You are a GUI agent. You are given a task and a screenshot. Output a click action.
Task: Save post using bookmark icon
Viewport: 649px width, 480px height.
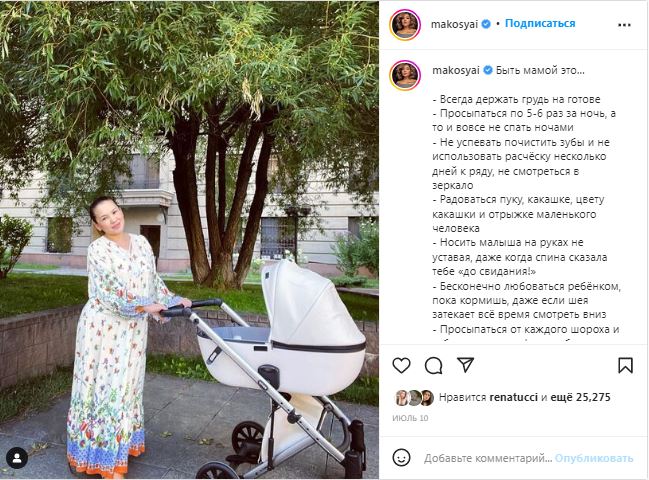[x=625, y=365]
